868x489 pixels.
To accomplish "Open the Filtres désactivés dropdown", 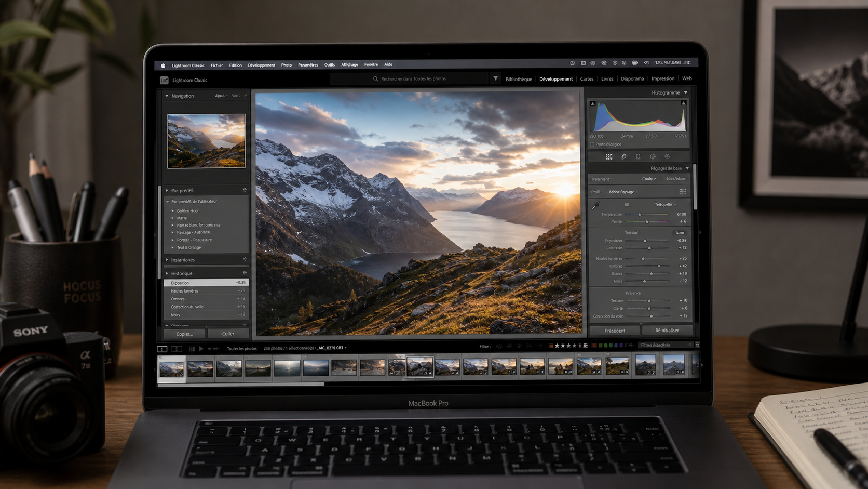I will tap(666, 345).
